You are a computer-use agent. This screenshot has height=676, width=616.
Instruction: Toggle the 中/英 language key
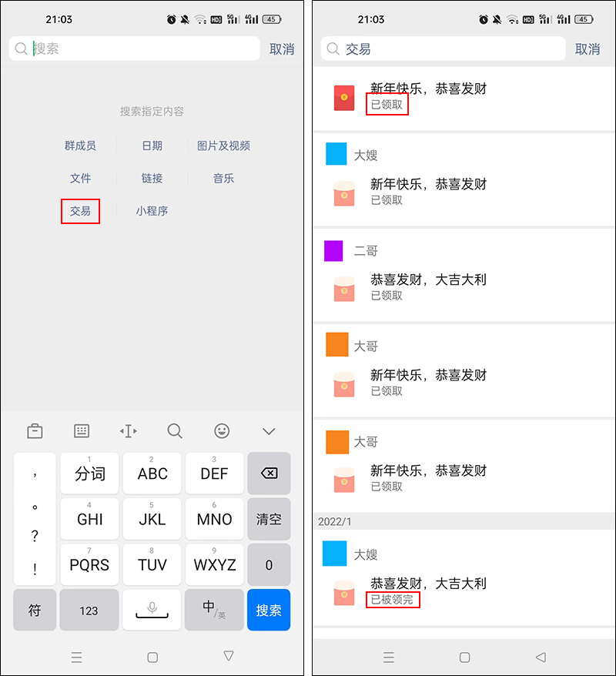pyautogui.click(x=214, y=610)
